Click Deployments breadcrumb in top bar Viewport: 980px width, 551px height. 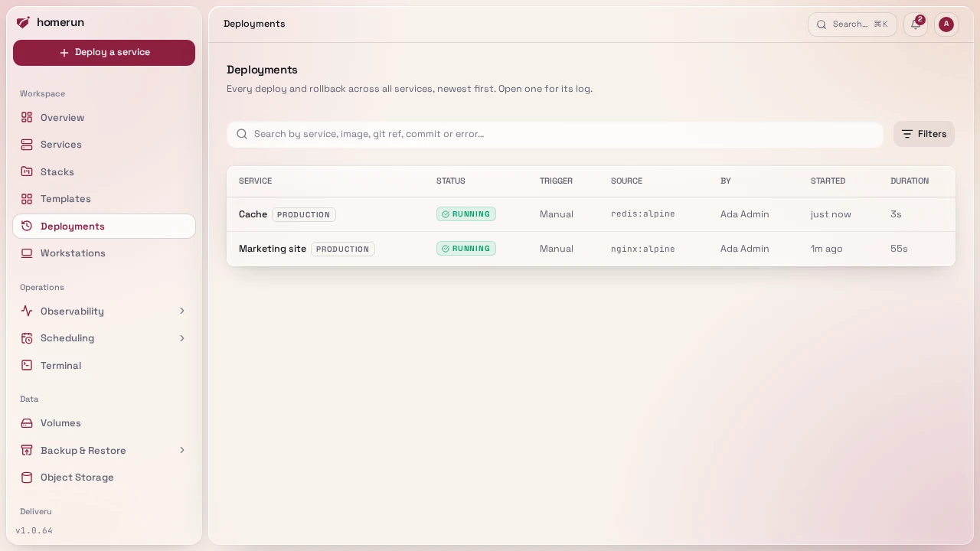point(254,24)
